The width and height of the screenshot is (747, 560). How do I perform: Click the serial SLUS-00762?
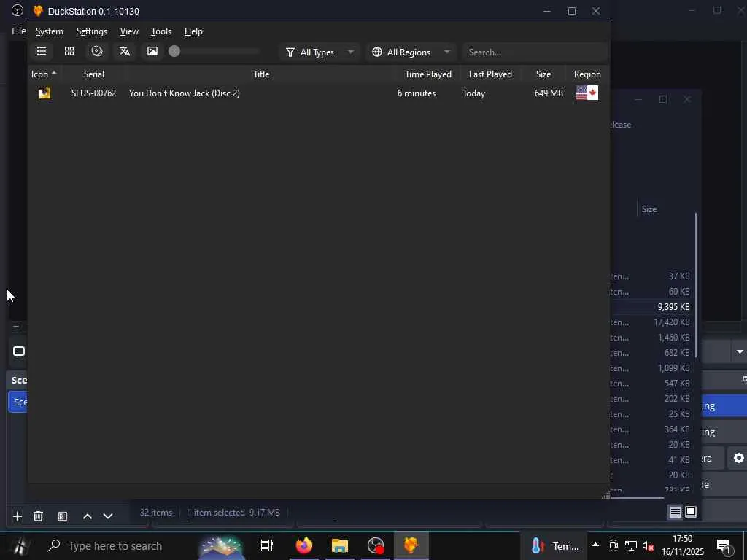pyautogui.click(x=93, y=93)
